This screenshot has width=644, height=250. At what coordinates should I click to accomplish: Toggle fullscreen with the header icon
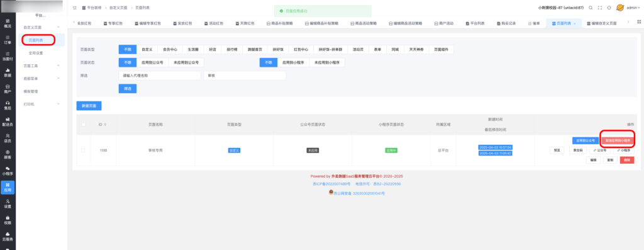(x=599, y=8)
